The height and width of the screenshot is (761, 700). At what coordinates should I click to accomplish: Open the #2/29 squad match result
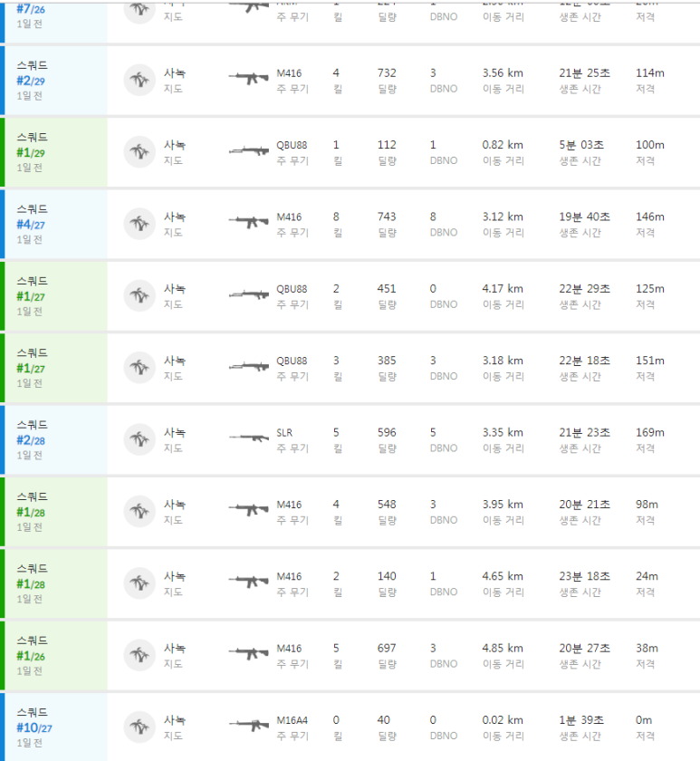click(x=32, y=81)
